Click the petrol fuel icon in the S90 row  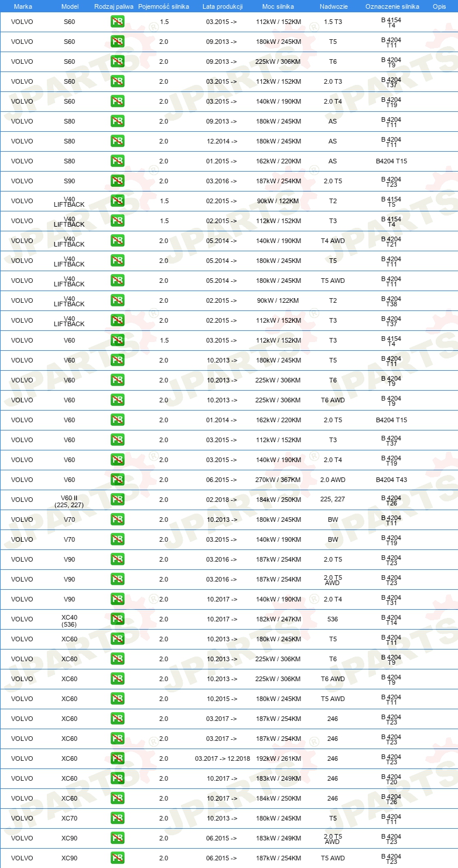(117, 182)
